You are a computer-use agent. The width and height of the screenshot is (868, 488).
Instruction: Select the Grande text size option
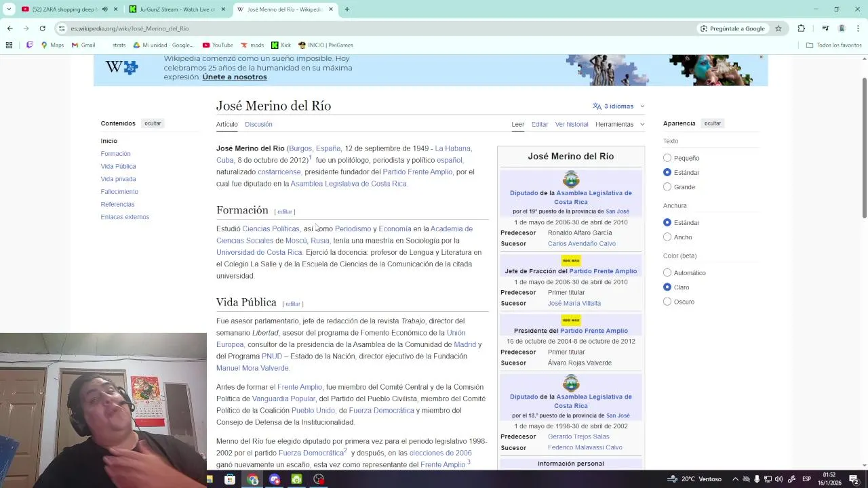[x=667, y=186]
